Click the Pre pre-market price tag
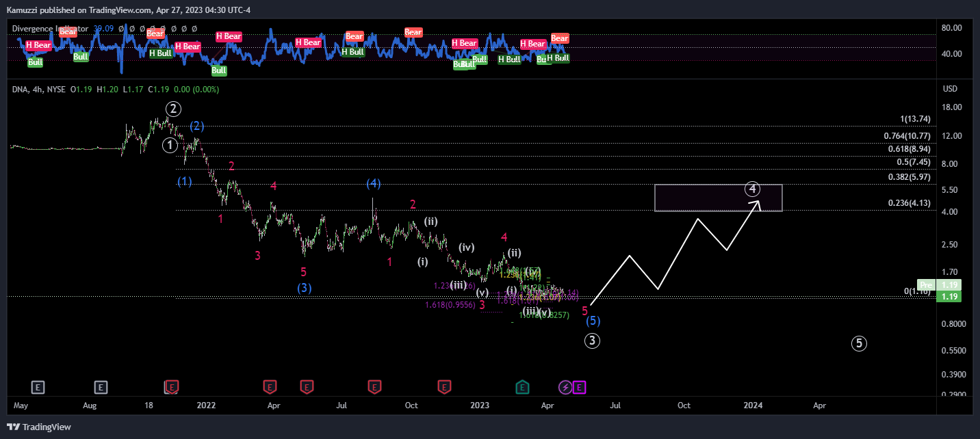 [x=927, y=284]
